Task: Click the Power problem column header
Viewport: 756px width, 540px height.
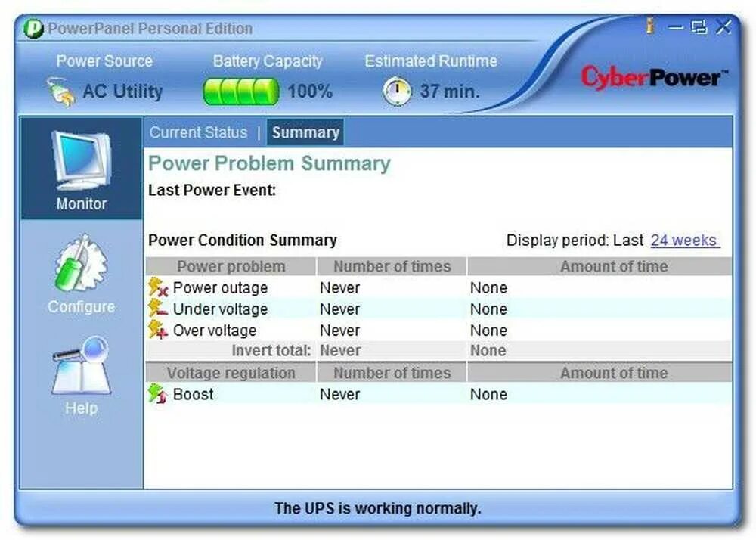Action: (231, 266)
